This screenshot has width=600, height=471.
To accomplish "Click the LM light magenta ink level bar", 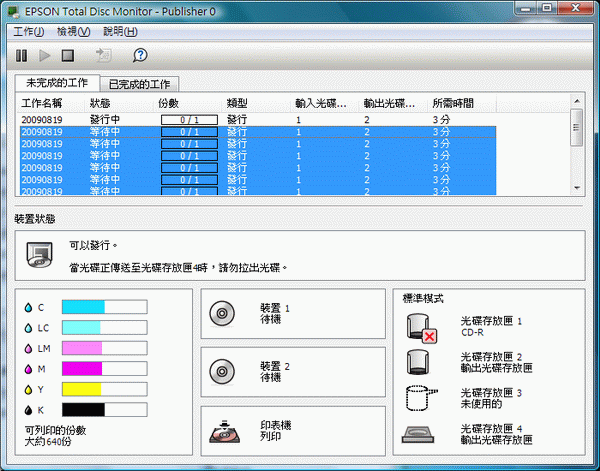I will pyautogui.click(x=104, y=348).
